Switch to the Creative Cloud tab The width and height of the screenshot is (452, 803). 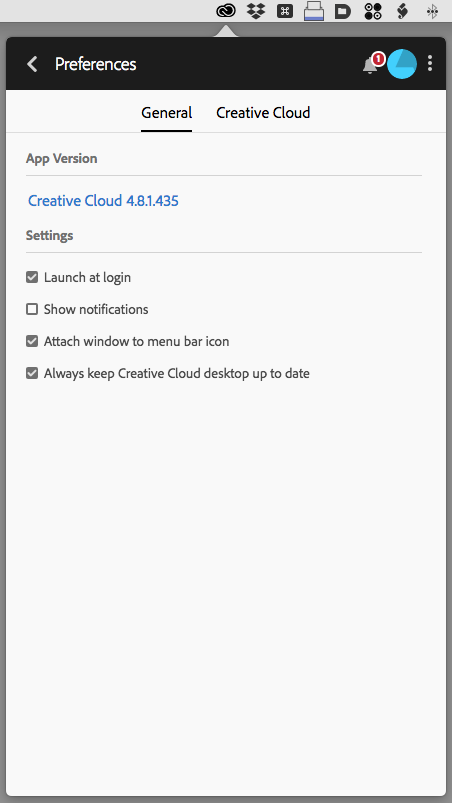tap(263, 113)
